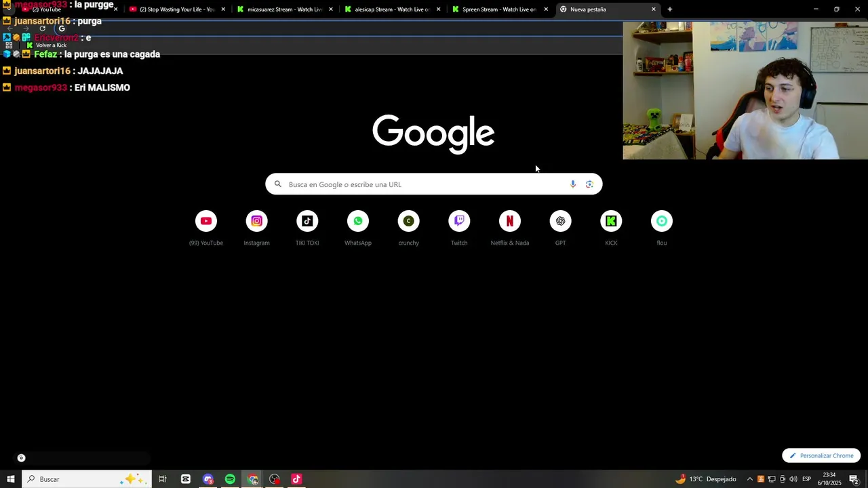This screenshot has width=868, height=488.
Task: Open Discord from the taskbar
Action: (208, 479)
